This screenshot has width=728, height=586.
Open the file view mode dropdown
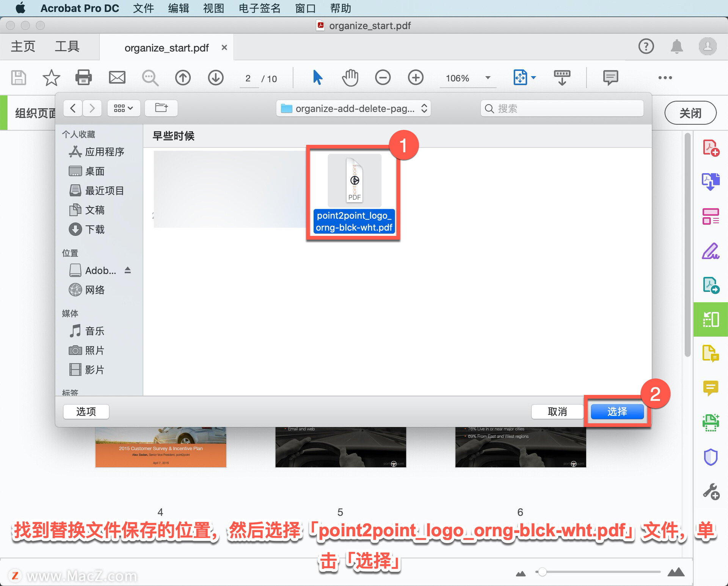tap(124, 108)
